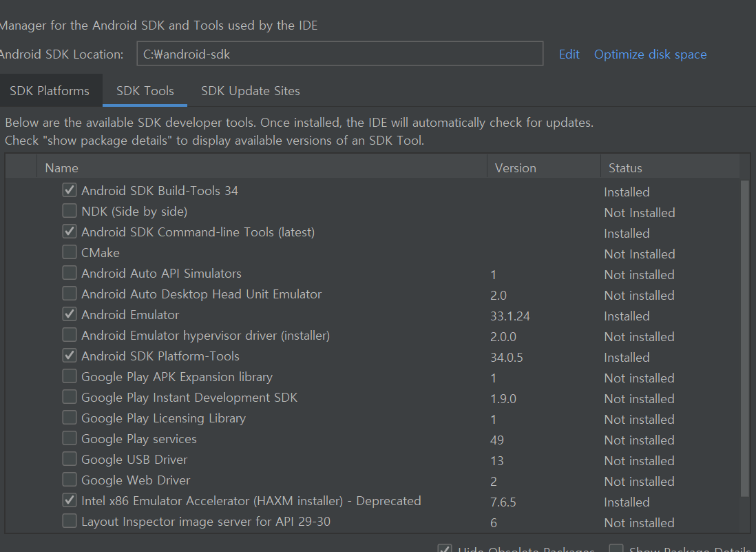
Task: Click the SDK tools list vertical scrollbar
Action: pyautogui.click(x=744, y=338)
